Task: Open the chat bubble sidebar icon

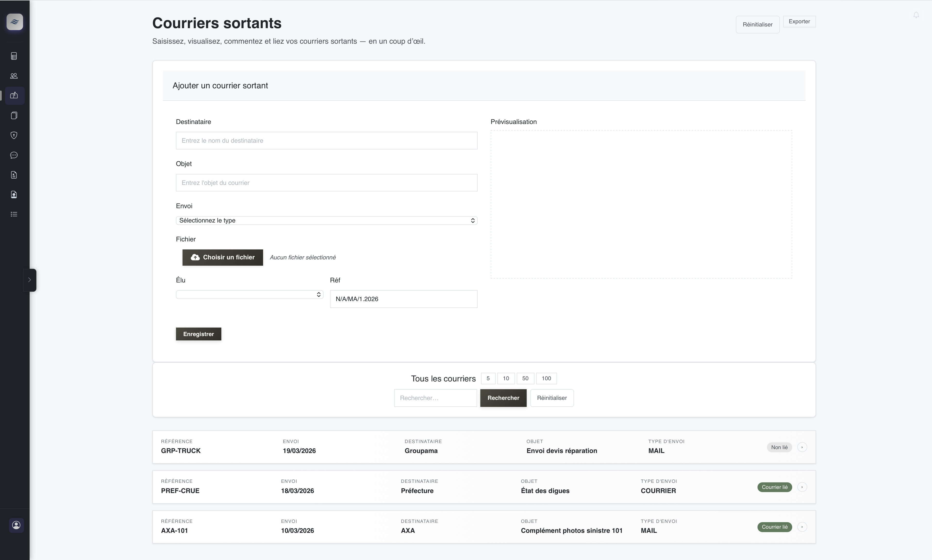Action: (14, 155)
